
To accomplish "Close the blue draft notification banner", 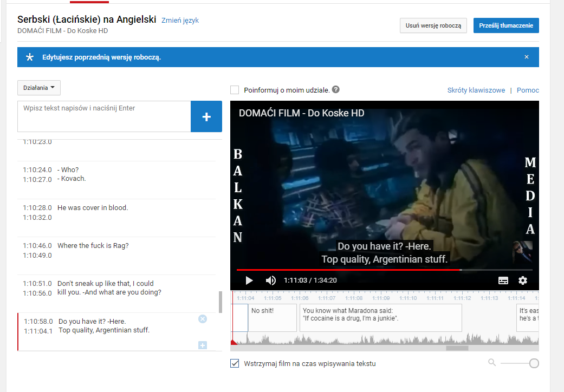I will (x=527, y=57).
